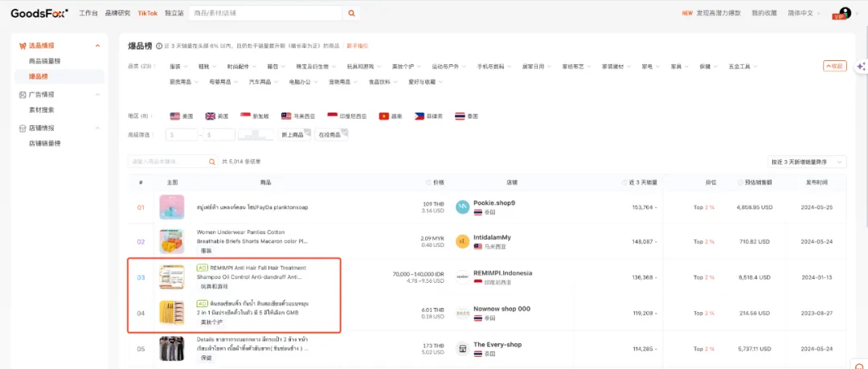Click 发现高潜力爆款 link in top bar
The height and width of the screenshot is (369, 868).
tap(719, 14)
